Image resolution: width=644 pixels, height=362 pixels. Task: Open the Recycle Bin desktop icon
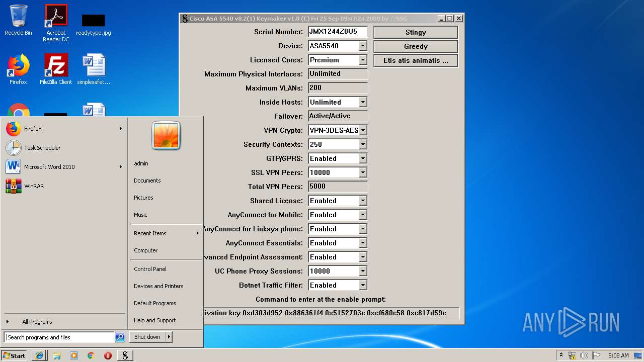point(18,20)
